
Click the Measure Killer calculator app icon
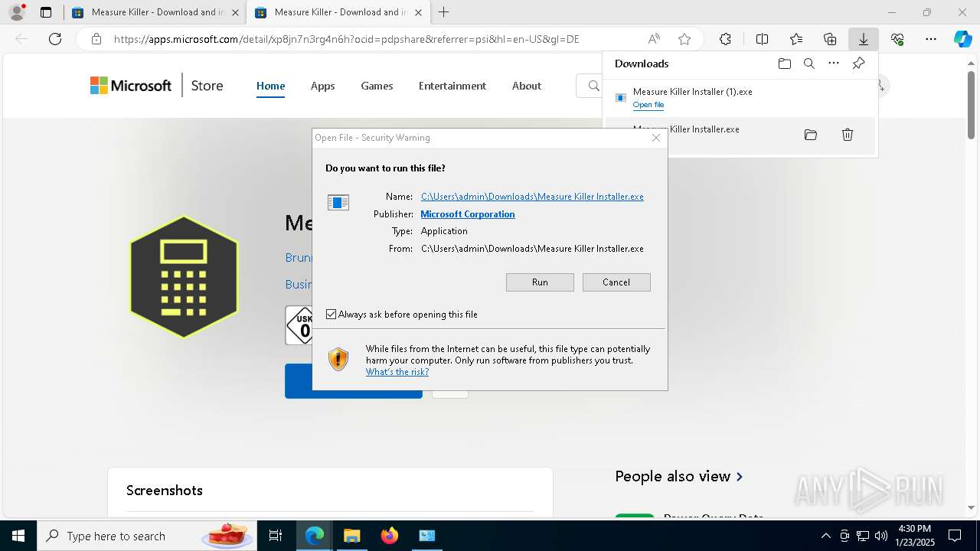pos(184,277)
